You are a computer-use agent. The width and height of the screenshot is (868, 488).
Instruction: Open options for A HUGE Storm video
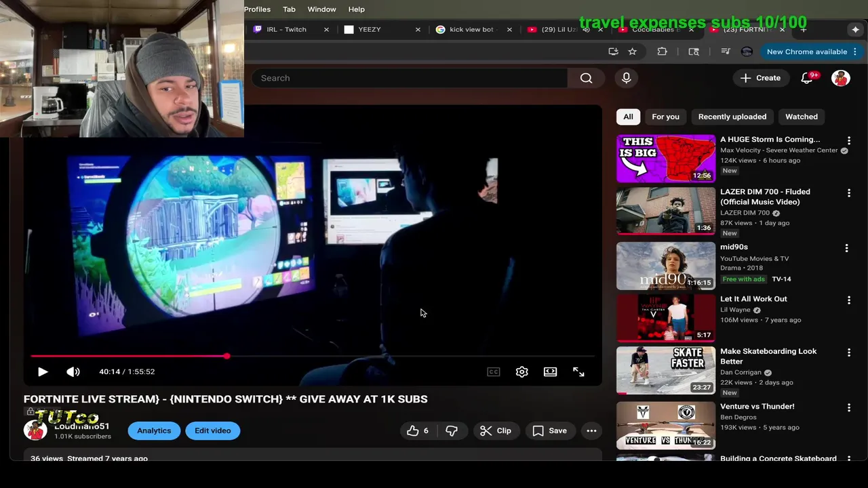tap(848, 140)
